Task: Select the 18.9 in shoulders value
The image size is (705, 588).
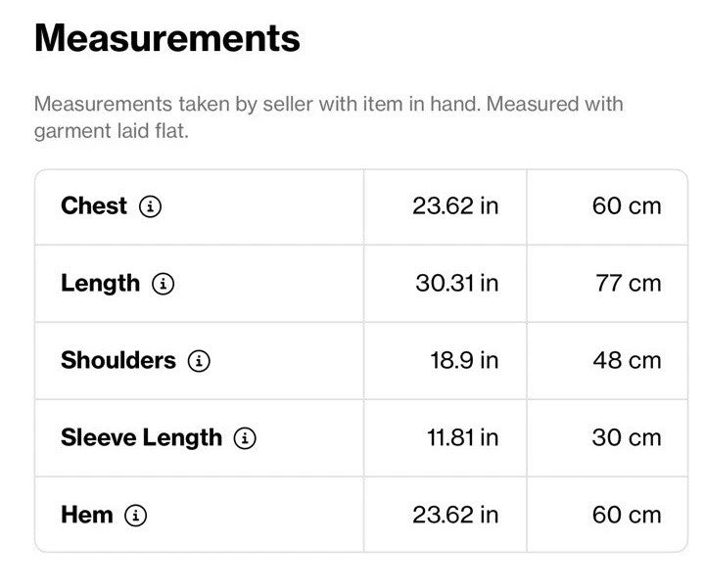Action: 464,361
